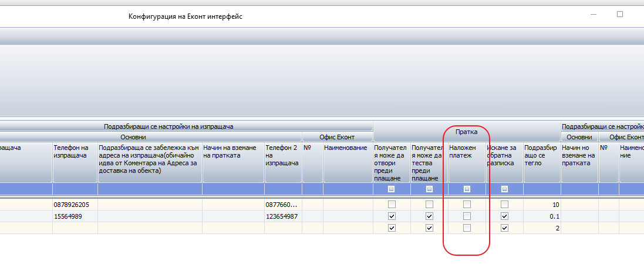The width and height of the screenshot is (644, 264).
Task: Sort by 'Телефон 2 на изпращача' column header
Action: (283, 162)
